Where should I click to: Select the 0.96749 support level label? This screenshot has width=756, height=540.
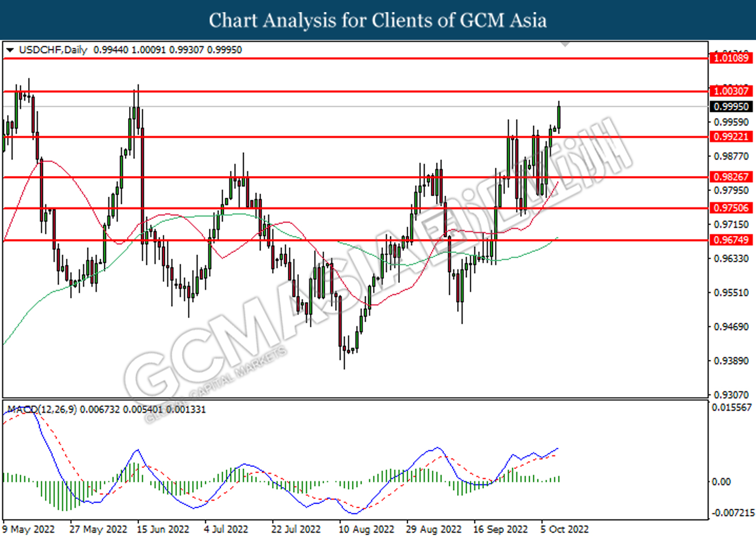pyautogui.click(x=731, y=240)
